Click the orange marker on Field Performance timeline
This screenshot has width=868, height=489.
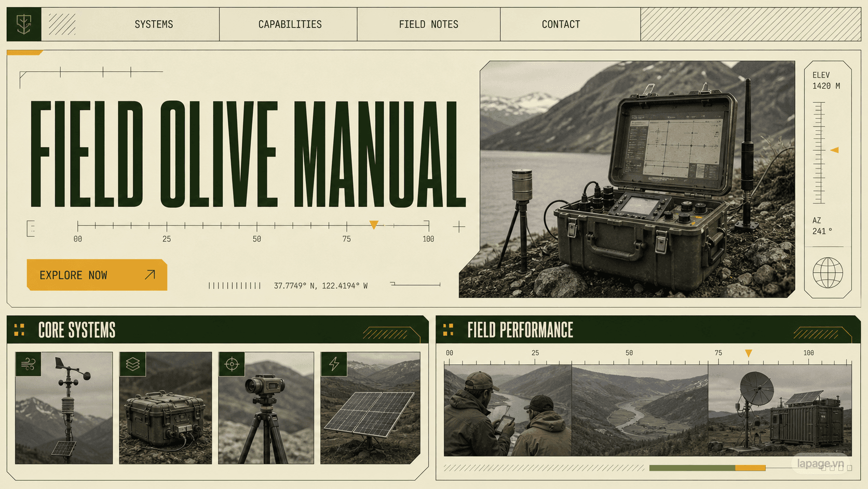tap(749, 353)
